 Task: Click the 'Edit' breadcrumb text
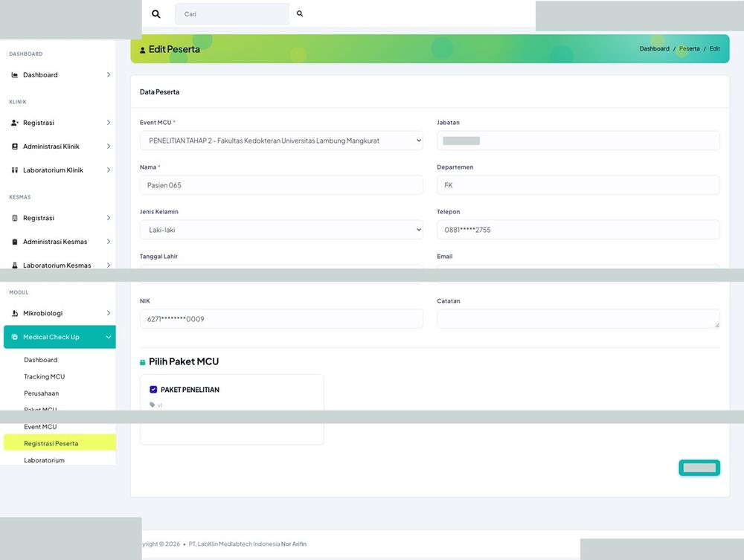pyautogui.click(x=714, y=49)
